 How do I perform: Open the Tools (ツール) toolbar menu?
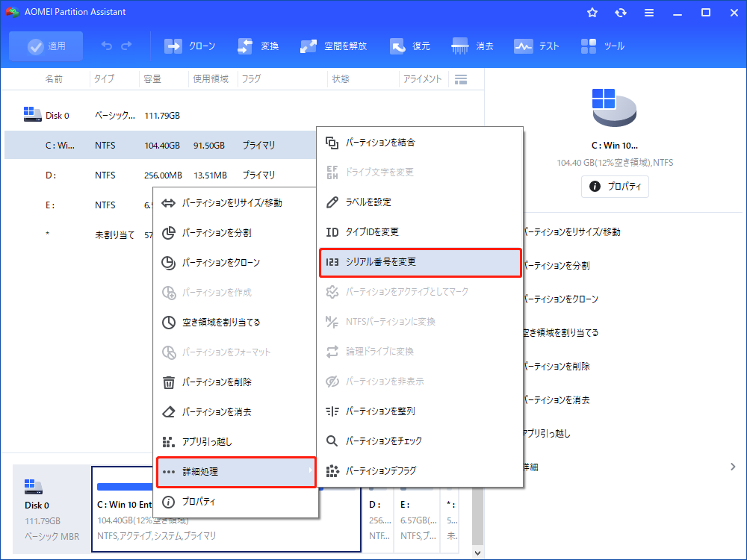[602, 46]
